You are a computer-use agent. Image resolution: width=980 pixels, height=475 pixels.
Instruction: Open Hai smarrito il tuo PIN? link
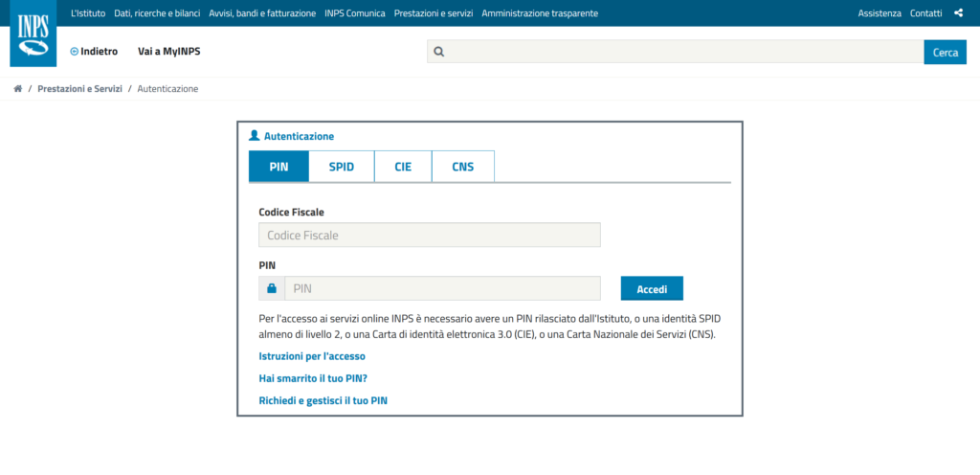click(x=313, y=378)
